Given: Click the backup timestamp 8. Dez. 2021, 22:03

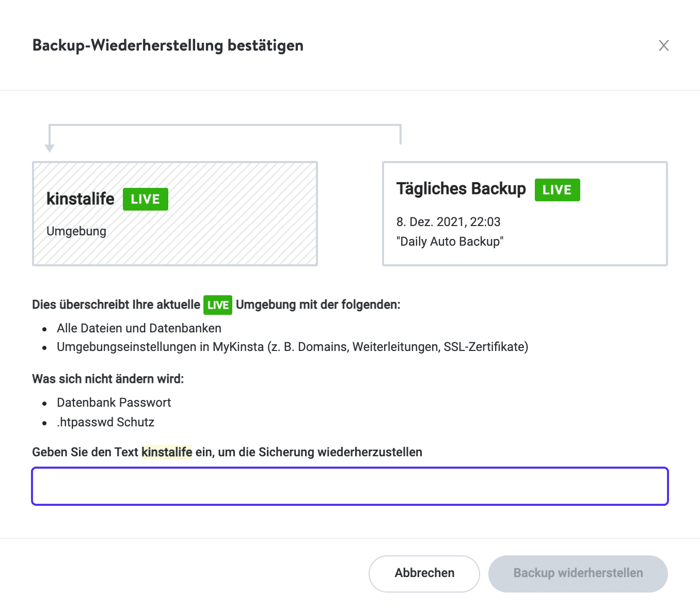Looking at the screenshot, I should click(x=449, y=221).
